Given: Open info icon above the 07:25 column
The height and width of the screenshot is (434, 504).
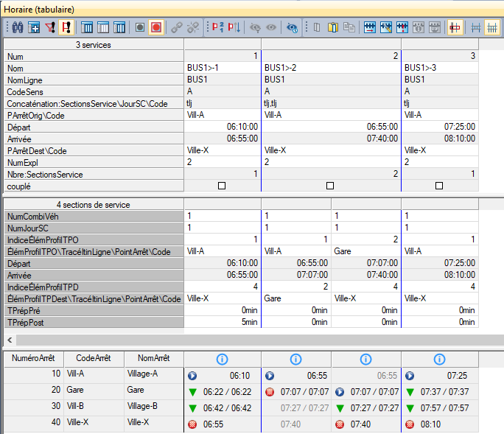Looking at the screenshot, I should click(439, 359).
